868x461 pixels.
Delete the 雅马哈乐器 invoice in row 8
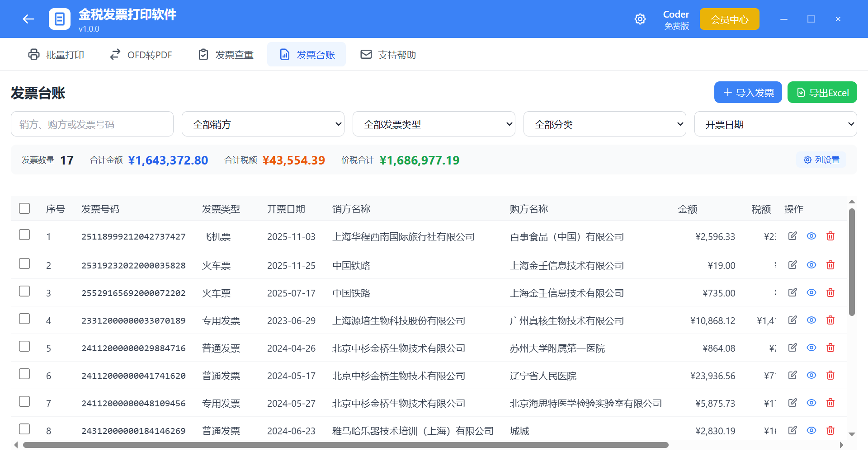[830, 430]
